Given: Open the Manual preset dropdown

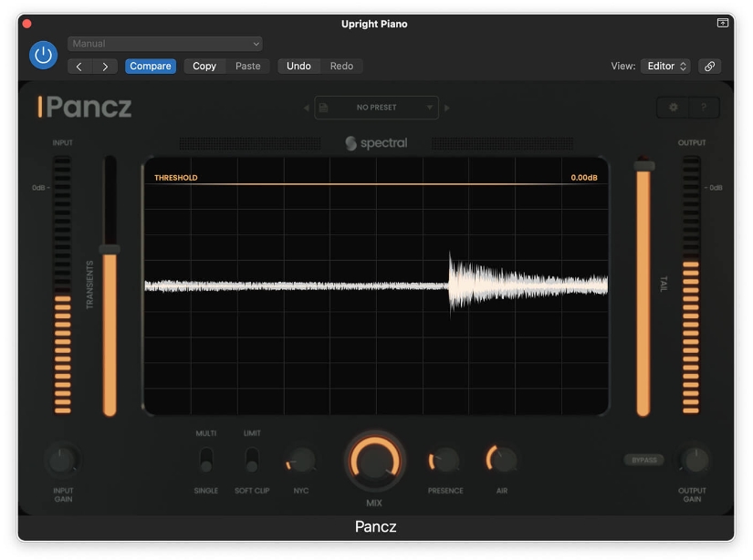Looking at the screenshot, I should click(x=164, y=44).
